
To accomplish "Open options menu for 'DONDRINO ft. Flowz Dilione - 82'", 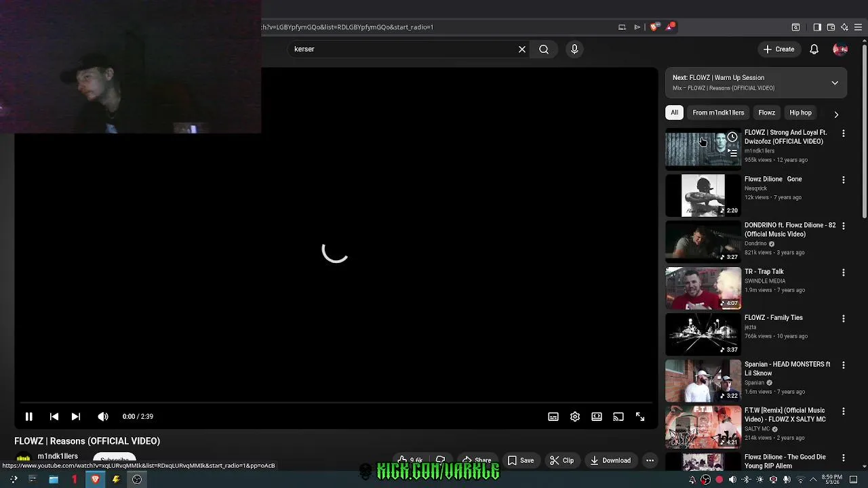I will pos(844,226).
